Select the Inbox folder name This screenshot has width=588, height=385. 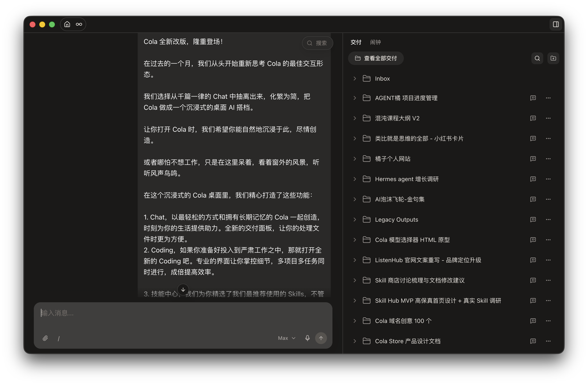(382, 79)
